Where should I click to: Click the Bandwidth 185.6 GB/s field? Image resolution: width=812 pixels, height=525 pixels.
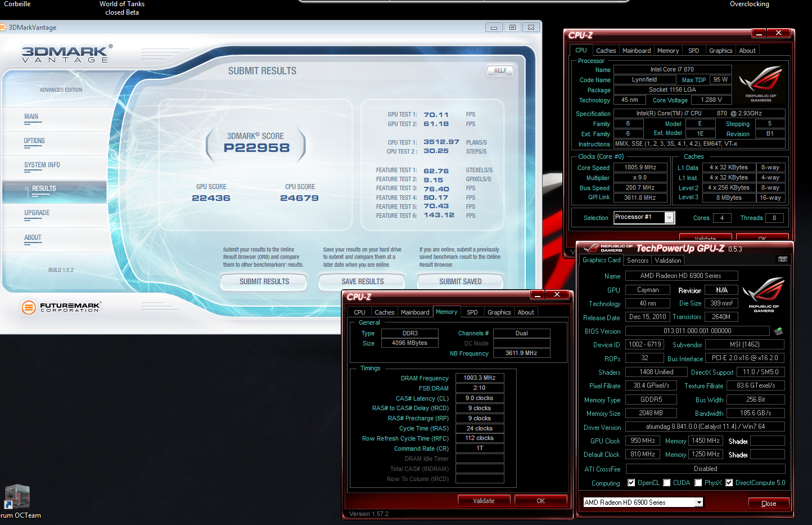[x=755, y=413]
